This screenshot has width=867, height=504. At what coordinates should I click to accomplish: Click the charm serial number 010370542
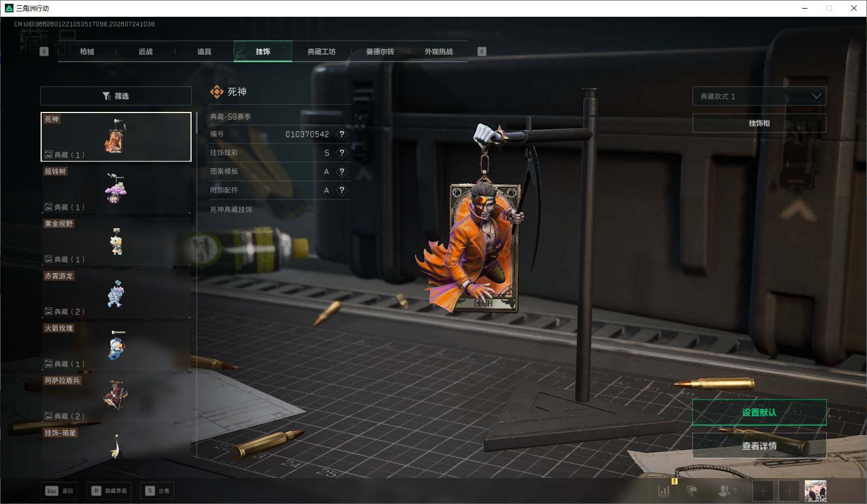(307, 134)
